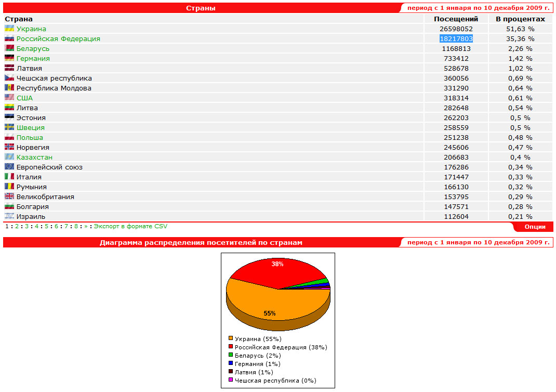This screenshot has height=392, width=556.
Task: Click the Lithuania flag icon
Action: [x=9, y=108]
